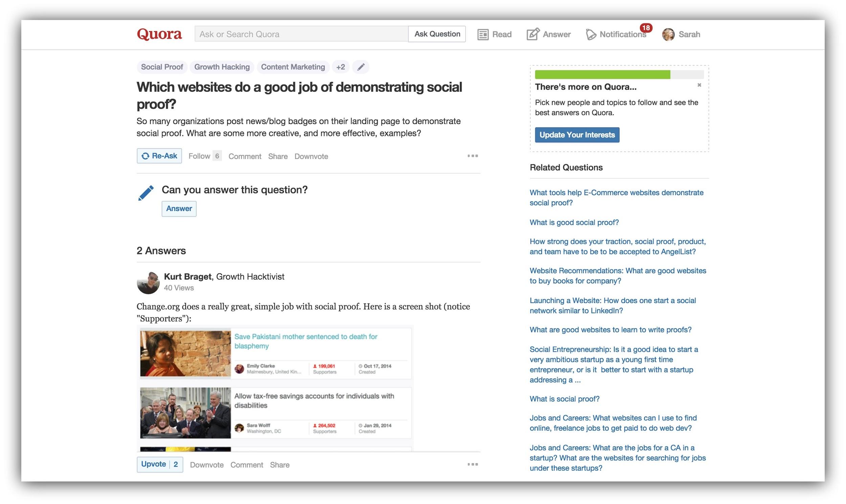Click the blue pencil beside 'Can you answer'
The image size is (846, 504).
[146, 193]
